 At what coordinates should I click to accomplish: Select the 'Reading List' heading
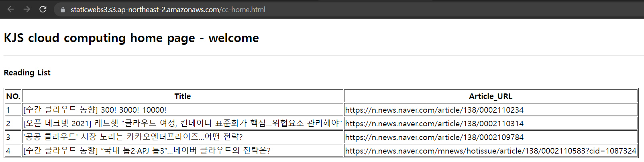pyautogui.click(x=27, y=73)
